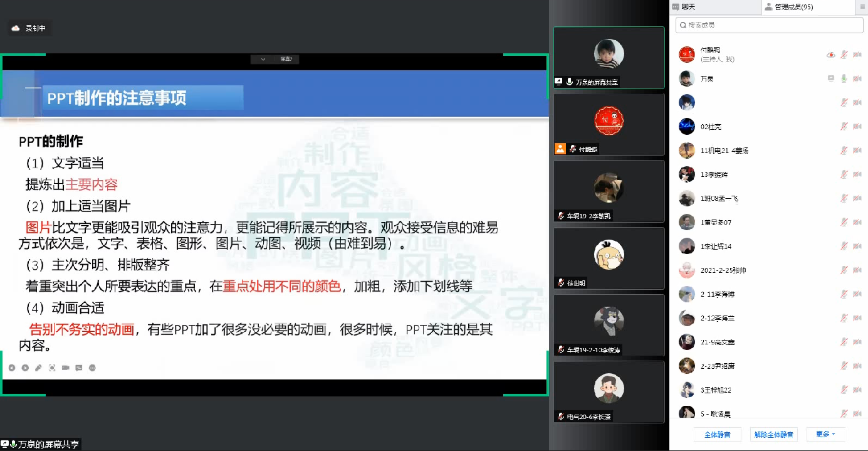The image size is (868, 451).
Task: Click the zoom focus icon in slide toolbar
Action: pos(52,368)
